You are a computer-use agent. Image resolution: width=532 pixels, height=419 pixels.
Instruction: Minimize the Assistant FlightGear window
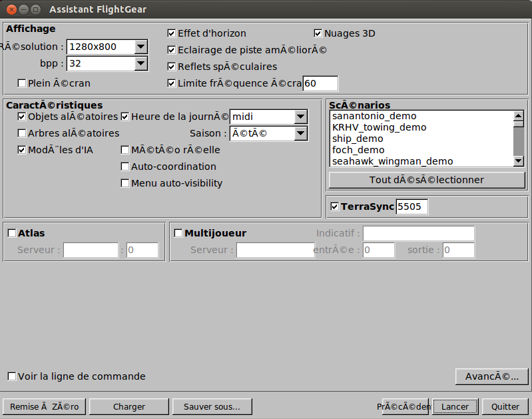23,9
